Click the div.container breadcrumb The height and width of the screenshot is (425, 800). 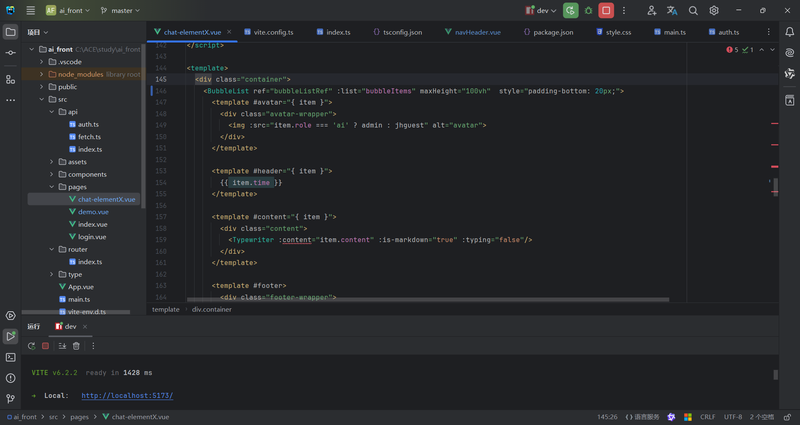[212, 309]
